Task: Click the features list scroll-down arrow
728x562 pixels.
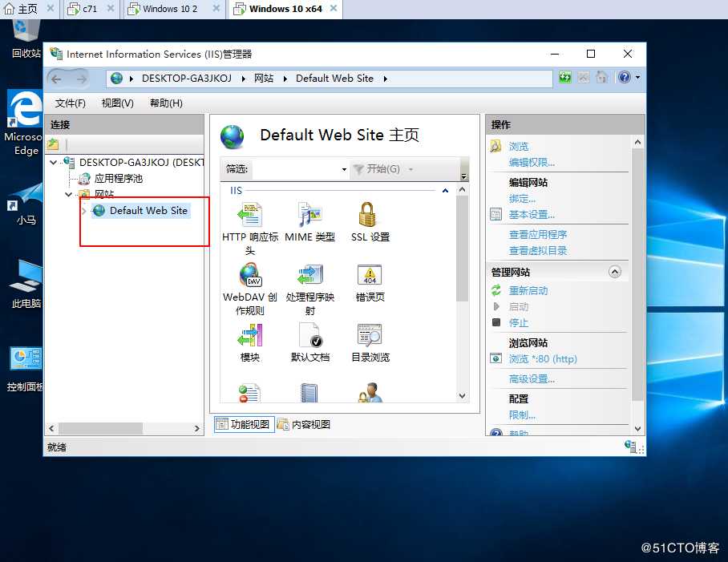Action: (x=462, y=396)
